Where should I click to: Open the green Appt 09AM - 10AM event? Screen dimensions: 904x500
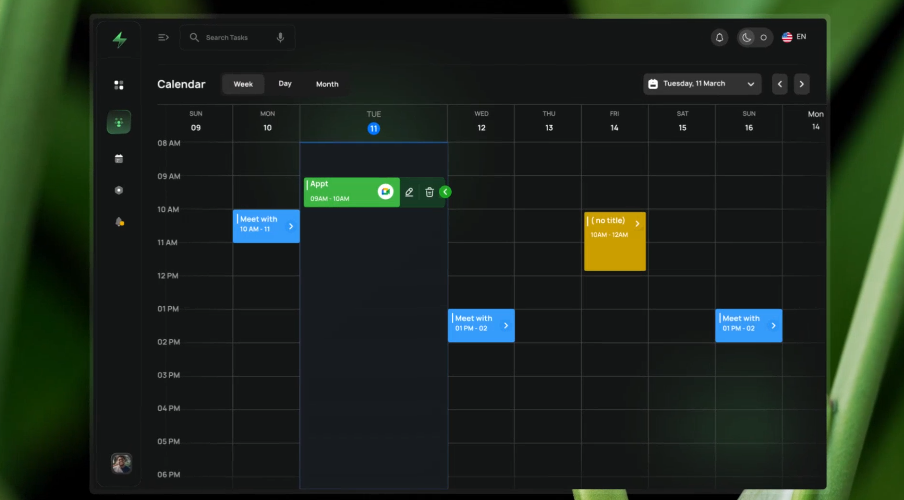352,192
